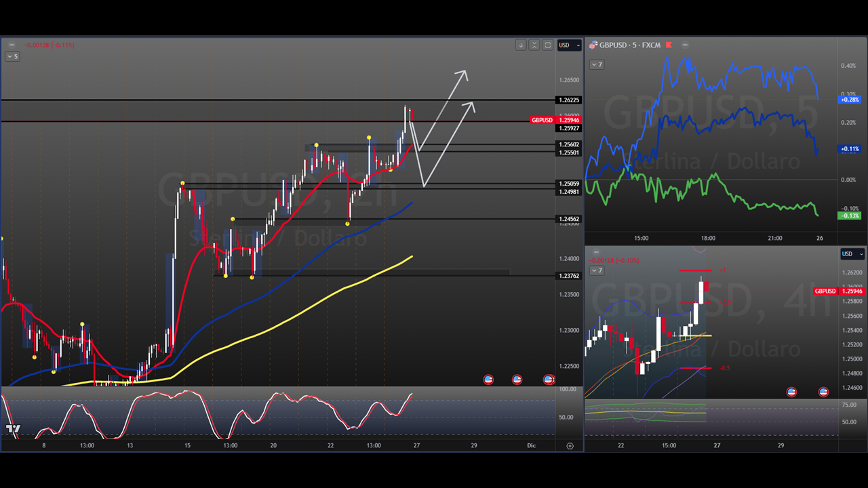The image size is (868, 488).
Task: Click the minus button next to FXCM title
Action: (x=685, y=45)
